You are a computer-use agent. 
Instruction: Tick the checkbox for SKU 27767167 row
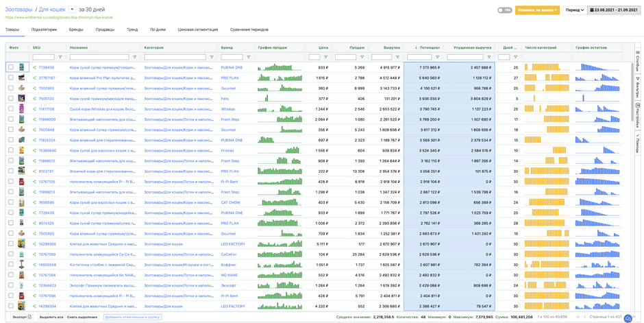pos(11,78)
